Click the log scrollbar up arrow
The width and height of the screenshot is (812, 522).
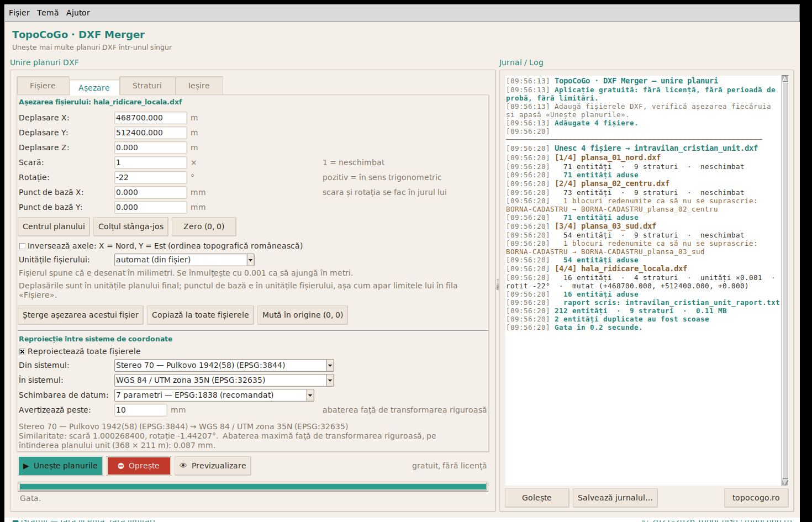(x=785, y=79)
